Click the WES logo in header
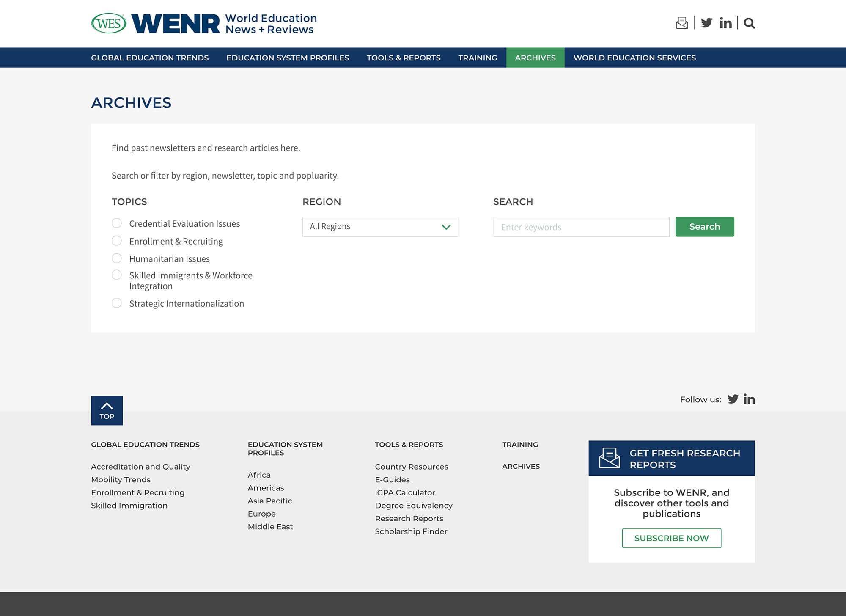This screenshot has height=616, width=846. coord(109,23)
